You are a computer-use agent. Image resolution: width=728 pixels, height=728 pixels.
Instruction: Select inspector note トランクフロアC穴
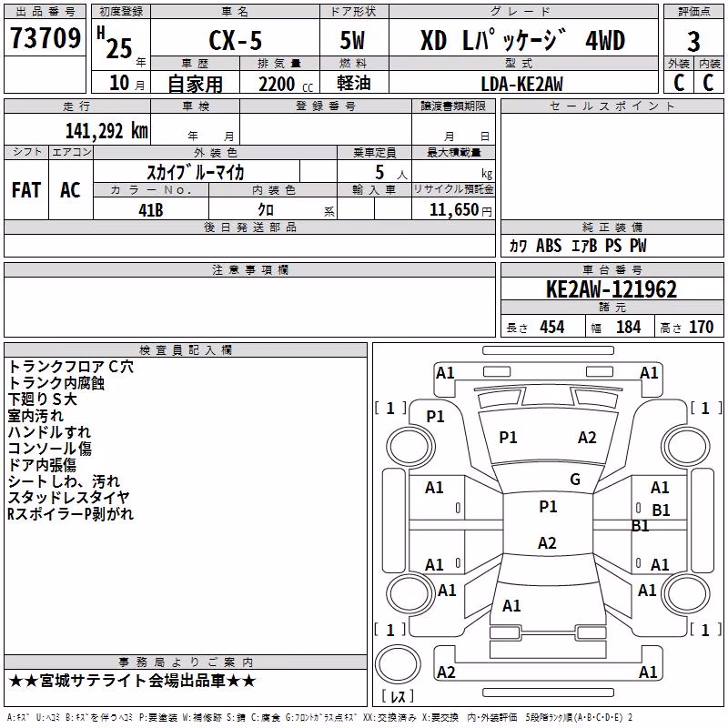(x=71, y=367)
